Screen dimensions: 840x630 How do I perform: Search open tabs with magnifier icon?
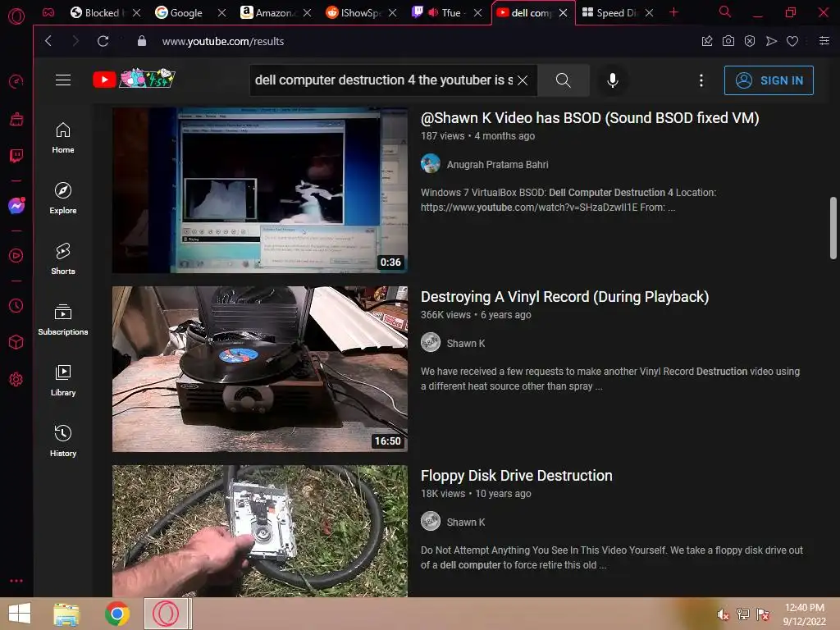[x=724, y=11]
